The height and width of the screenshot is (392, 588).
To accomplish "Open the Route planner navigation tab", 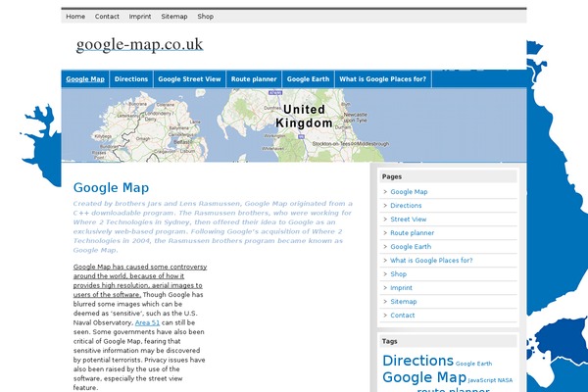I will pyautogui.click(x=256, y=78).
